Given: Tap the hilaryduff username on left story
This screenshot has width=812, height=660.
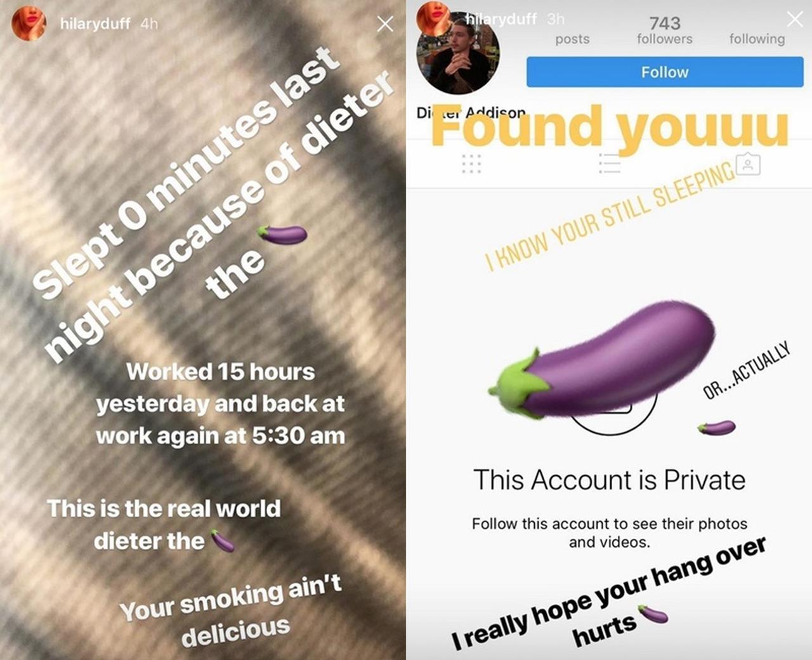Looking at the screenshot, I should (95, 23).
